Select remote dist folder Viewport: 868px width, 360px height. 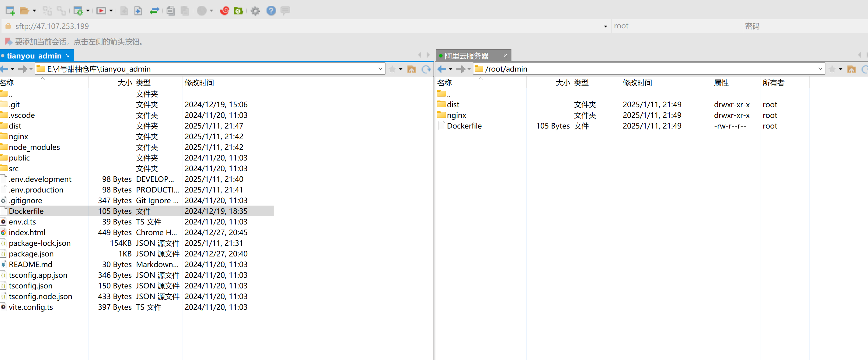453,104
